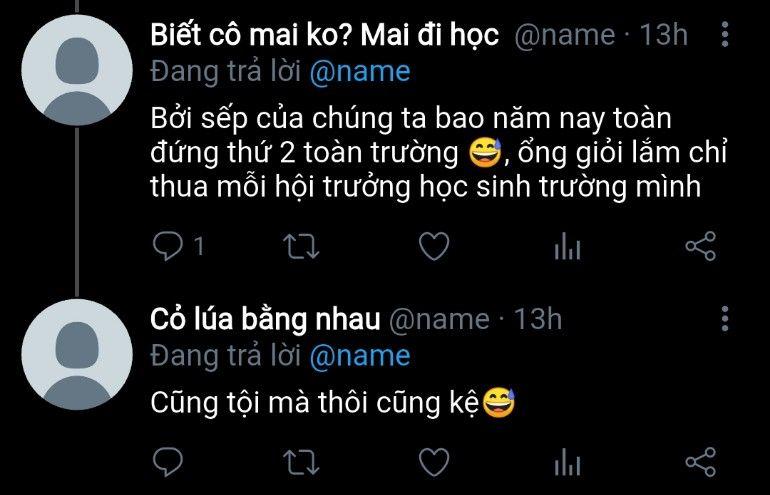This screenshot has height=495, width=770.
Task: Retweet the first tweet about sếp
Action: pyautogui.click(x=302, y=246)
